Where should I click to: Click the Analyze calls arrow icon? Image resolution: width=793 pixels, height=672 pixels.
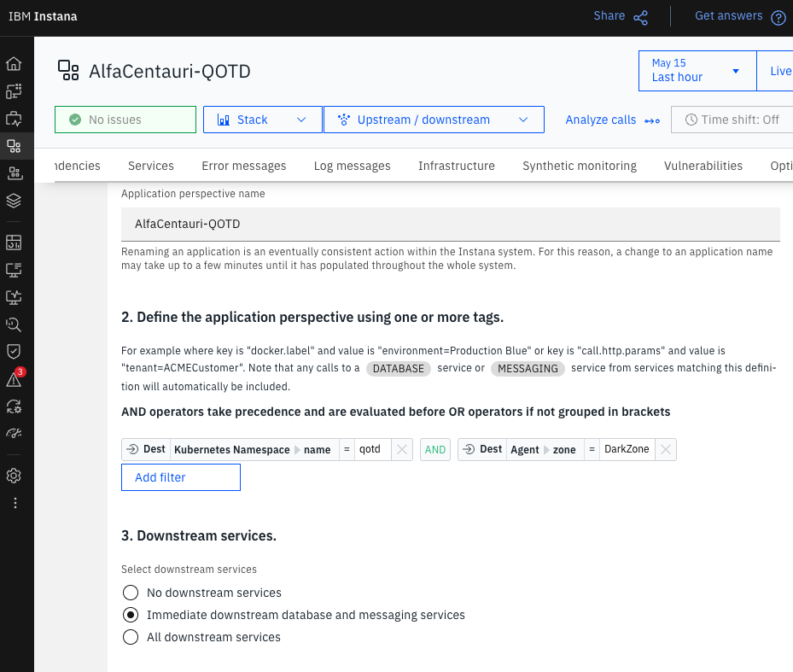(652, 120)
